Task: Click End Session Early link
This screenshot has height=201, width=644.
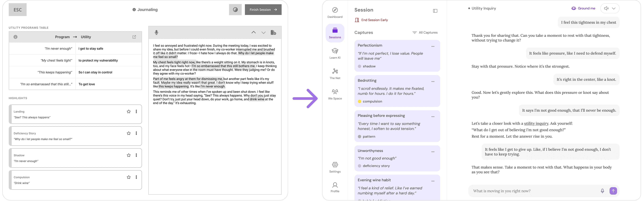Action: coord(371,20)
